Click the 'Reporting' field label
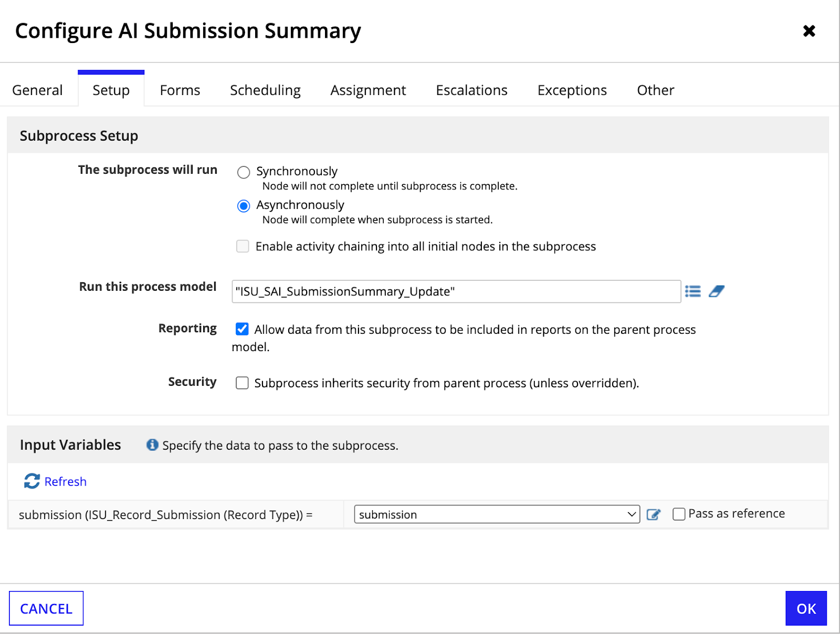Image resolution: width=840 pixels, height=634 pixels. pyautogui.click(x=187, y=329)
